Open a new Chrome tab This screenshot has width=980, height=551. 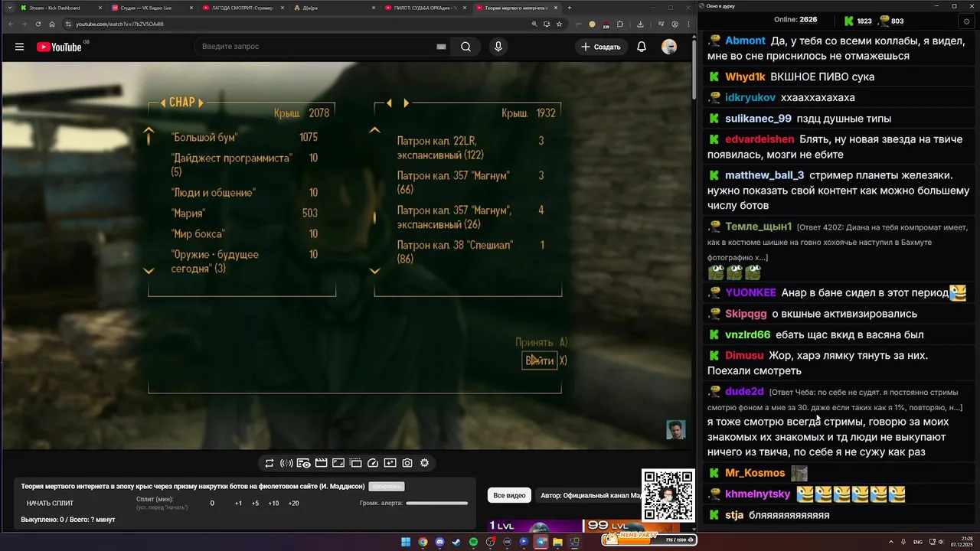click(x=569, y=8)
